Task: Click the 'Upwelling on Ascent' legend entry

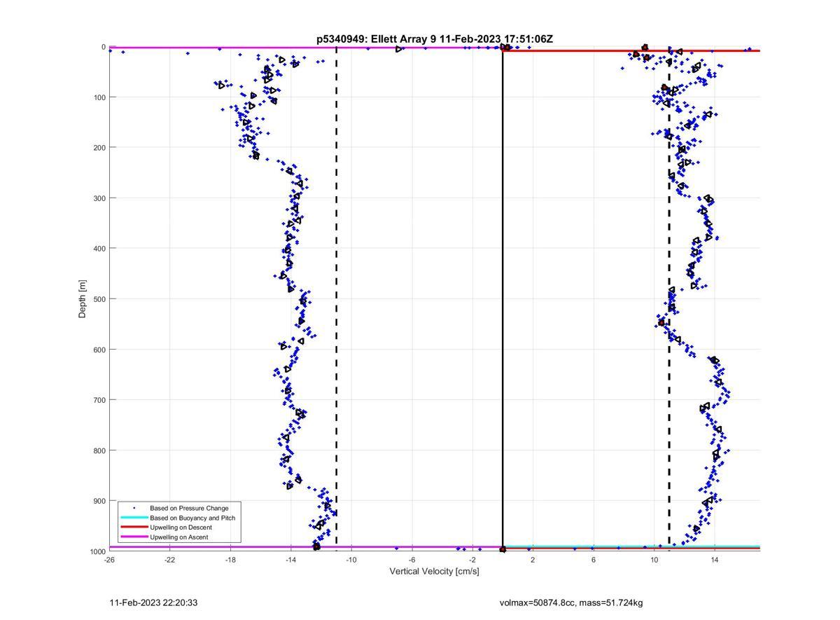Action: (x=179, y=537)
